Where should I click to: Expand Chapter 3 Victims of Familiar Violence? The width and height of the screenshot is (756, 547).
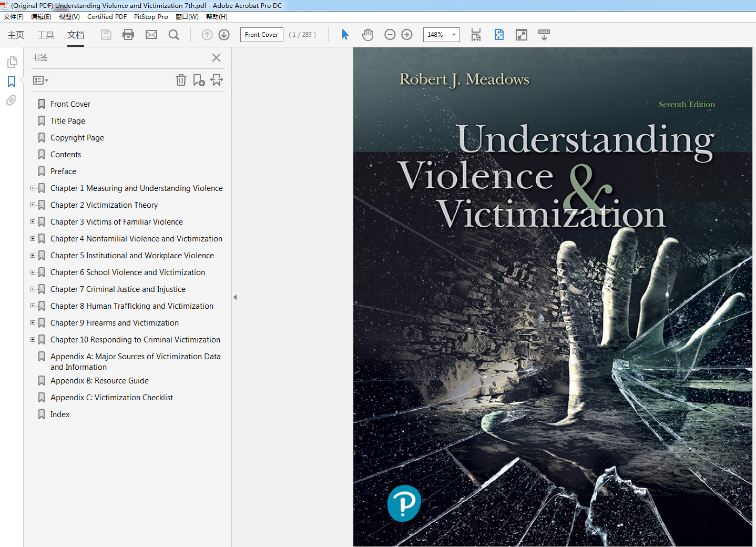pyautogui.click(x=33, y=221)
